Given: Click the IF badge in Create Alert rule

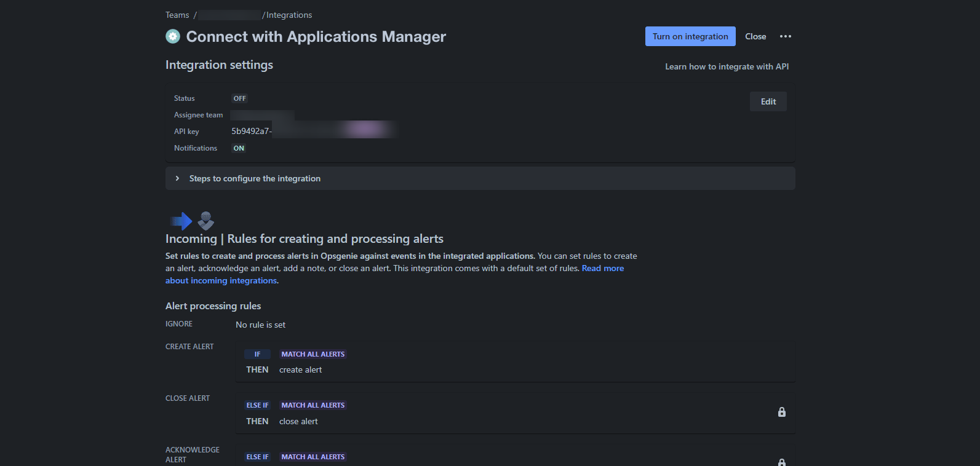Looking at the screenshot, I should click(257, 354).
